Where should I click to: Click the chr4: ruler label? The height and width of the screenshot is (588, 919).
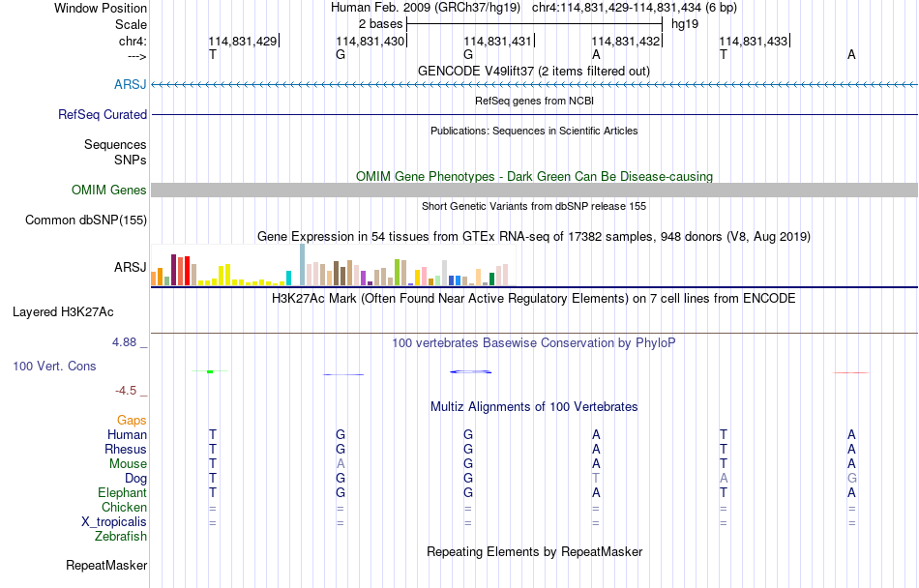click(x=133, y=41)
